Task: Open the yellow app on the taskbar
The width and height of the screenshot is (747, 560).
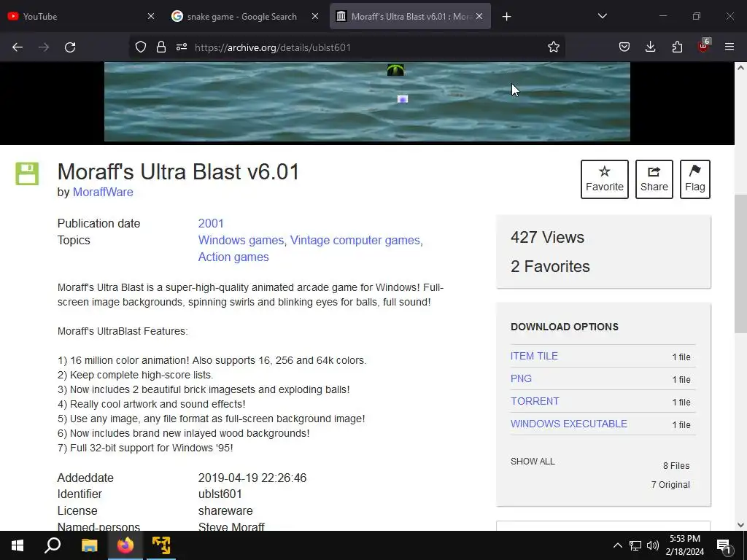Action: 161,545
